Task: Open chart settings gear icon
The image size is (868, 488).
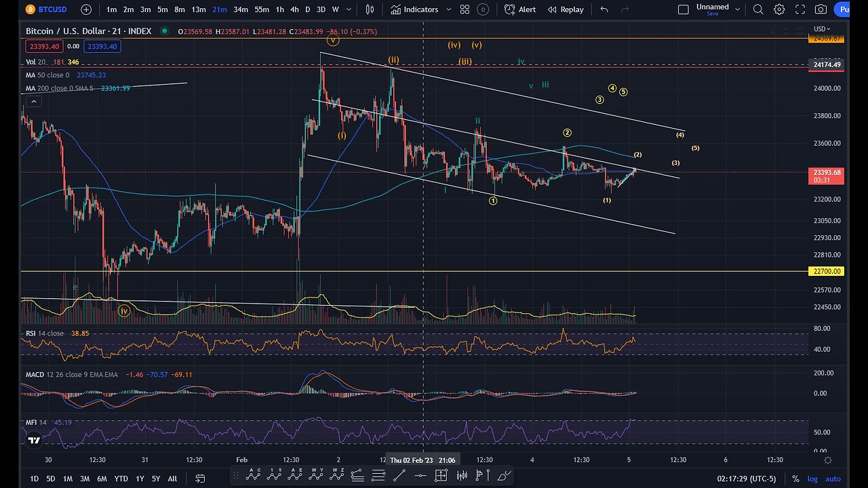Action: click(x=779, y=9)
